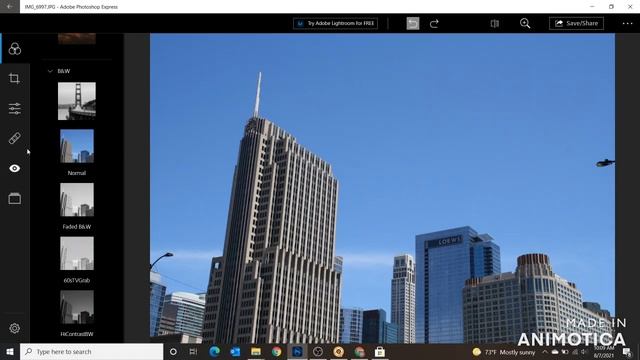
Task: Launch Microsoft Edge from taskbar
Action: pyautogui.click(x=214, y=351)
